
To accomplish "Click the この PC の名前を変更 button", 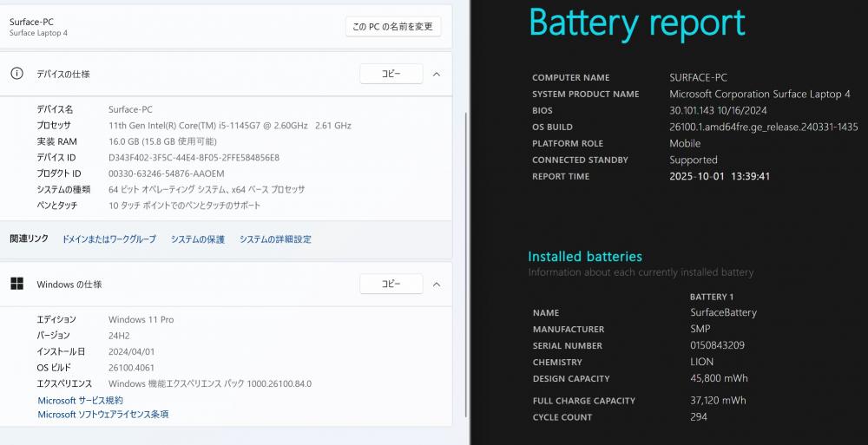I will [x=393, y=27].
